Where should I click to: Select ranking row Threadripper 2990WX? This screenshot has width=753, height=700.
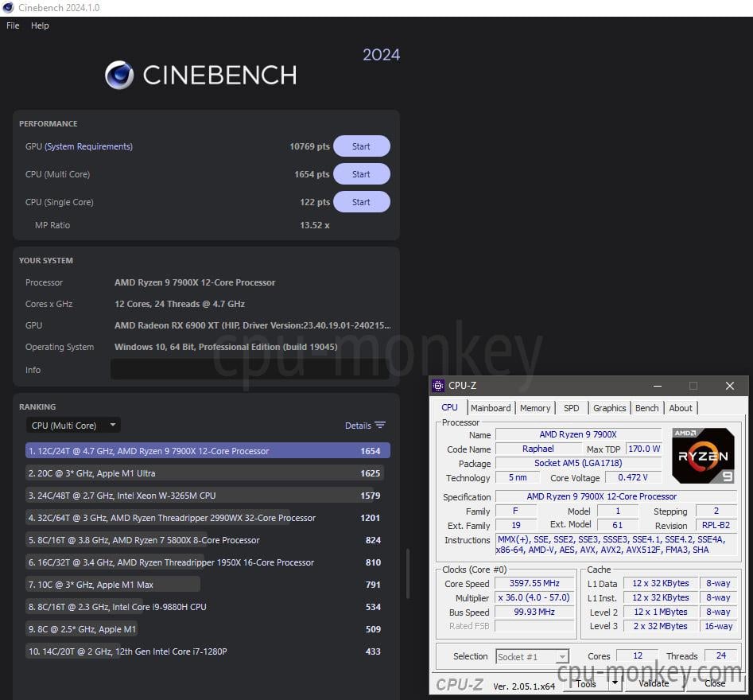point(208,518)
